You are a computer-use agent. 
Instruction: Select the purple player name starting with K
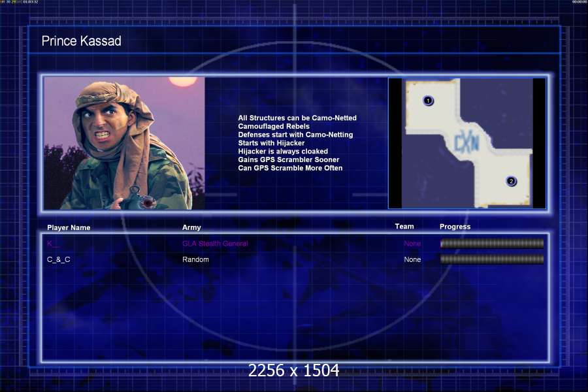(53, 244)
